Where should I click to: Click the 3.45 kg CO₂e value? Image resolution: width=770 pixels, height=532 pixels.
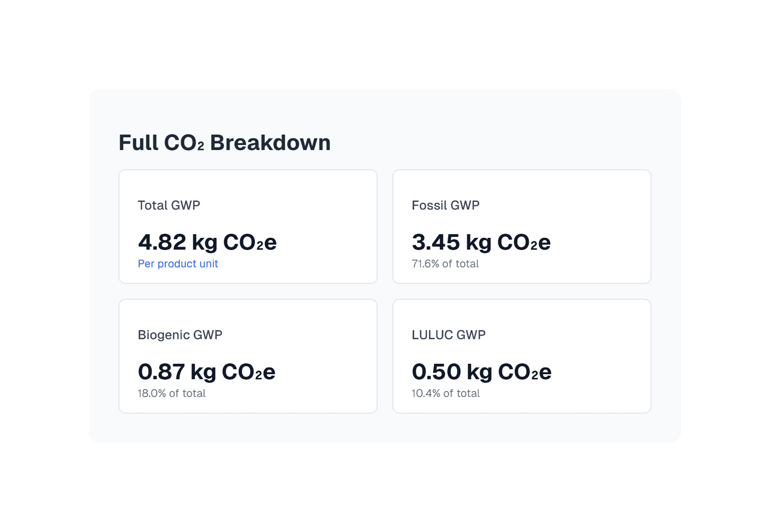click(481, 242)
